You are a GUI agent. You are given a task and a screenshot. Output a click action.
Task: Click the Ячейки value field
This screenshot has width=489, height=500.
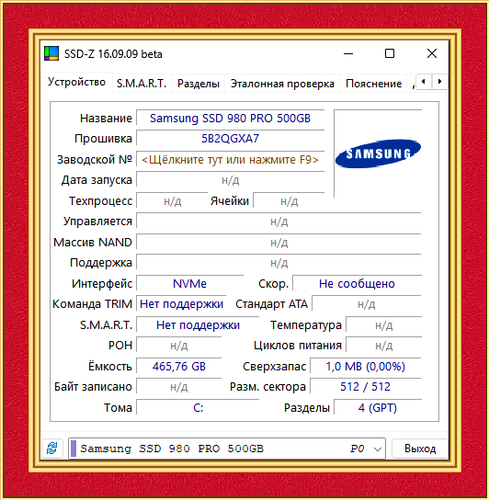tap(289, 201)
